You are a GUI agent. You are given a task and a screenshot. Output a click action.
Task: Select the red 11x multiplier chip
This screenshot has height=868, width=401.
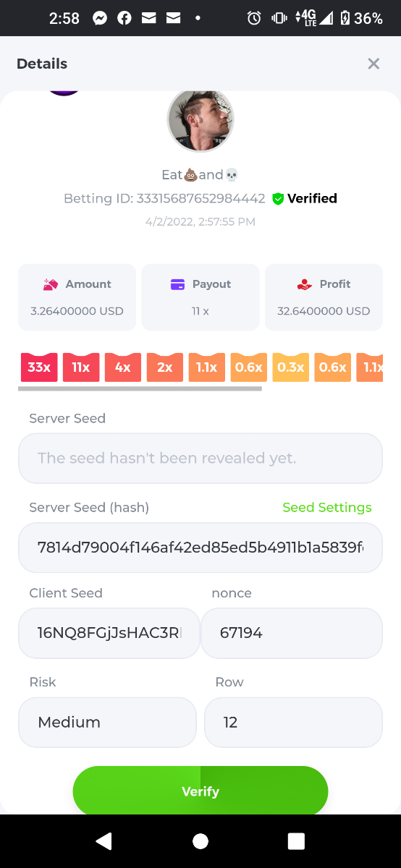(x=81, y=367)
